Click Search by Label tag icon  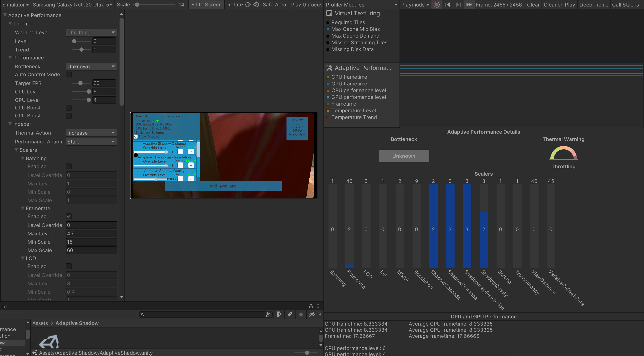[x=290, y=314]
